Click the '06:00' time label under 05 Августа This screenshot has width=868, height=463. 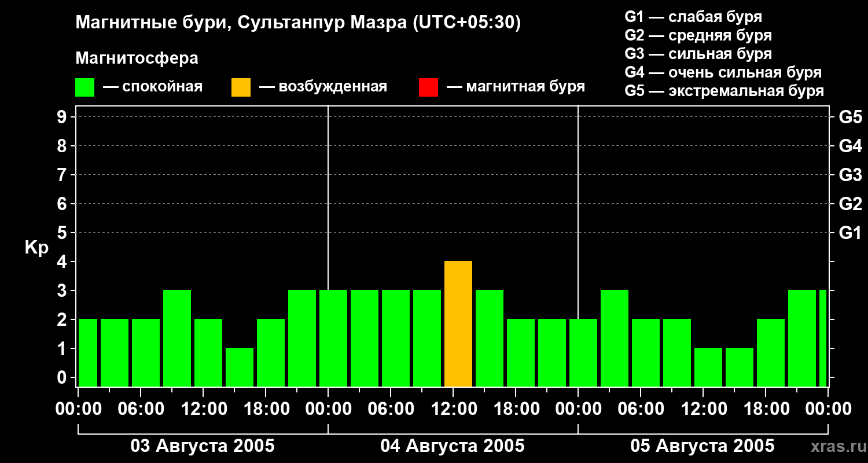click(x=641, y=409)
